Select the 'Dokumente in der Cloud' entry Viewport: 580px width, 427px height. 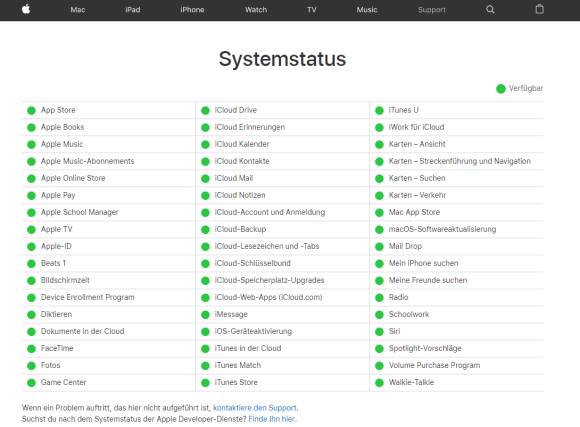pyautogui.click(x=82, y=331)
